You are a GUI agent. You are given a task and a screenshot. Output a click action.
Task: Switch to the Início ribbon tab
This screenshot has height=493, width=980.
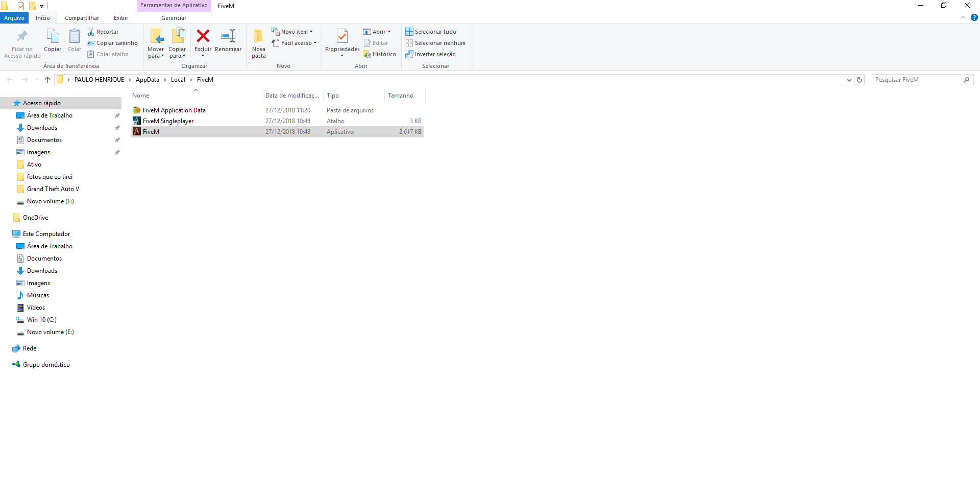click(x=43, y=18)
